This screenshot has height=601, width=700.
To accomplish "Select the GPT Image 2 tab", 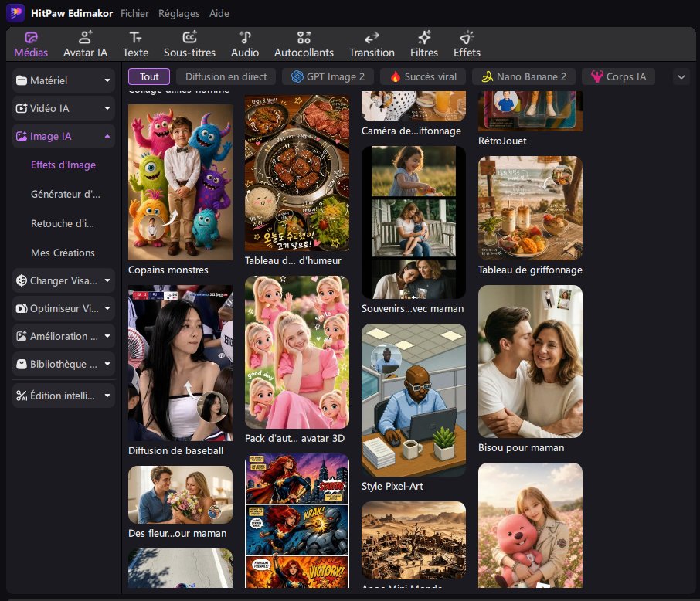I will (328, 76).
